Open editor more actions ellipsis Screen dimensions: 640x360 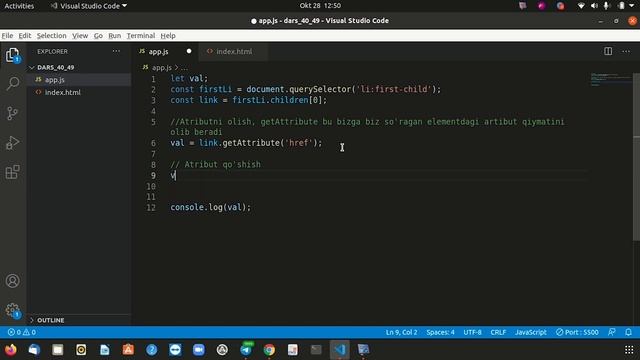(x=626, y=51)
